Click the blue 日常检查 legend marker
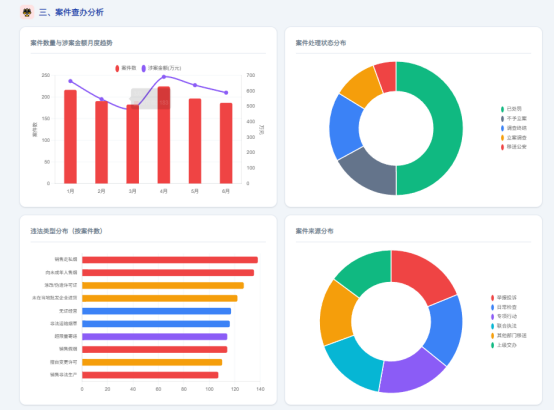This screenshot has height=410, width=554. point(493,307)
